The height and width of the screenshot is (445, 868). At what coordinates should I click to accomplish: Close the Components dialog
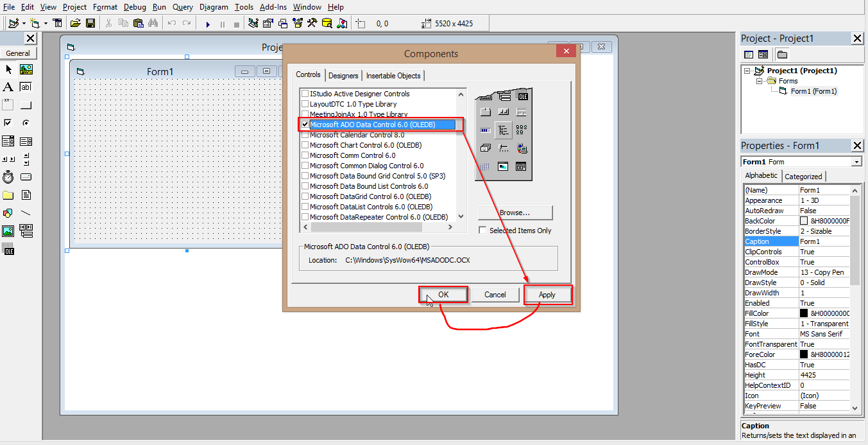click(x=565, y=51)
